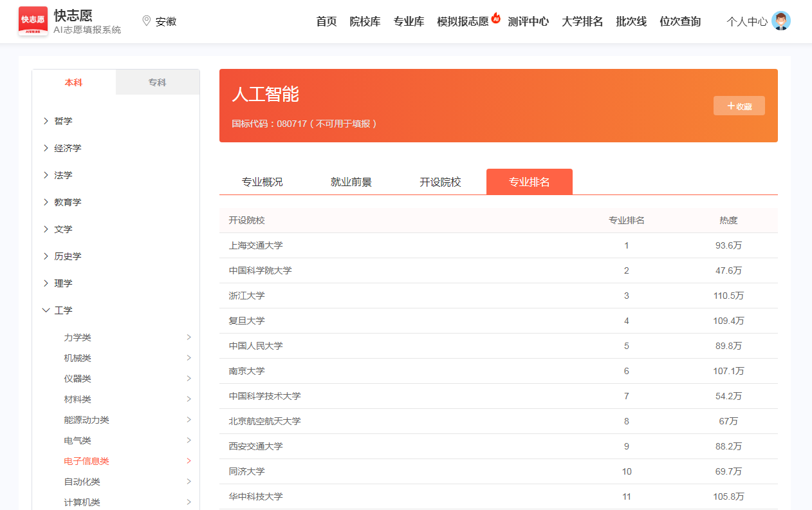Open the 专业概况 tab
The width and height of the screenshot is (812, 510).
(262, 182)
